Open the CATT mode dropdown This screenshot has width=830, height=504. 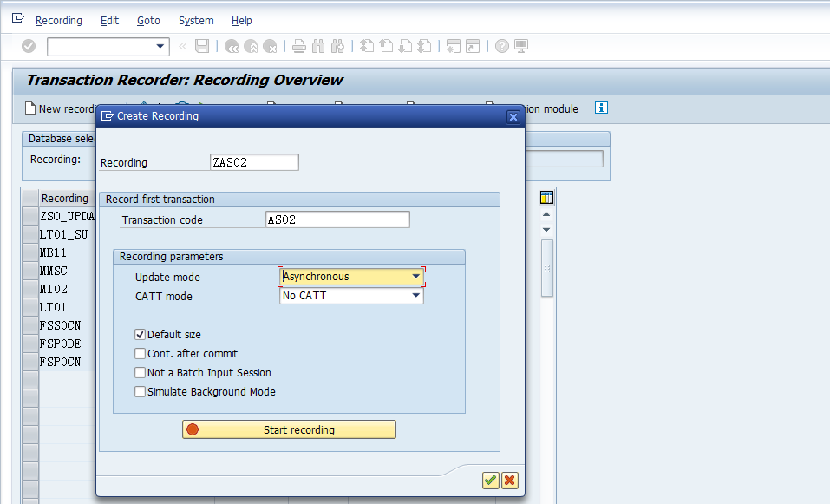(417, 295)
